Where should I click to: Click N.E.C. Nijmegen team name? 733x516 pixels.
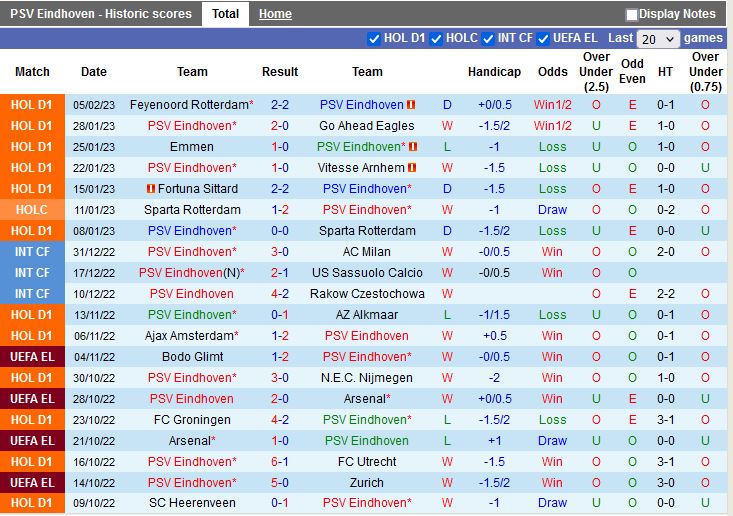(367, 378)
